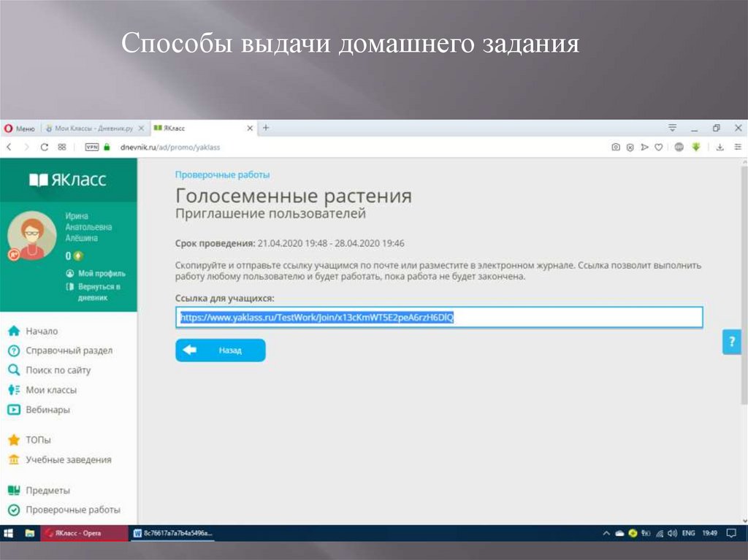748x560 pixels.
Task: Toggle the VPN badge in address bar
Action: 92,147
